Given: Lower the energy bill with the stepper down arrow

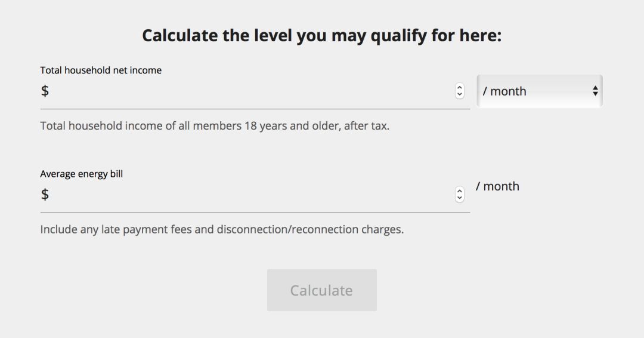Looking at the screenshot, I should pos(460,199).
